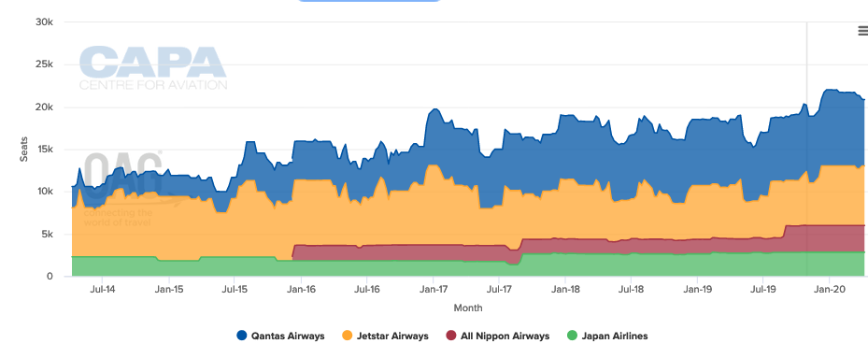Click the CAPA Centre for Aviation logo
Viewport: 868px width, 358px height.
[x=153, y=68]
